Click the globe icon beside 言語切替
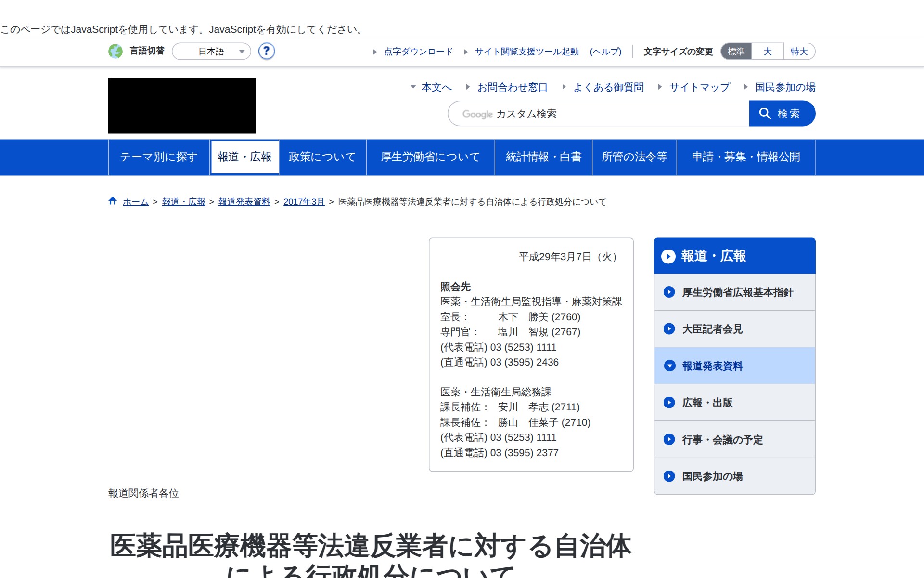Image resolution: width=924 pixels, height=578 pixels. 115,51
